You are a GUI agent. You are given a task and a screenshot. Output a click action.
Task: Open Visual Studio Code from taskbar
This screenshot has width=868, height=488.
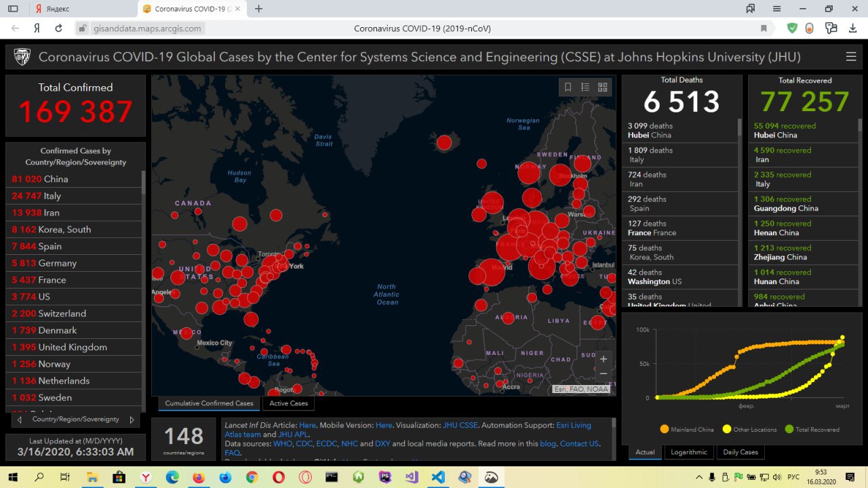tap(438, 477)
